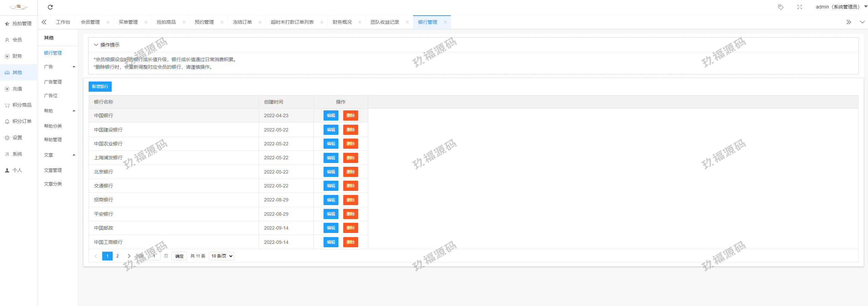Click the tag icon in header
This screenshot has width=868, height=306.
coord(780,7)
